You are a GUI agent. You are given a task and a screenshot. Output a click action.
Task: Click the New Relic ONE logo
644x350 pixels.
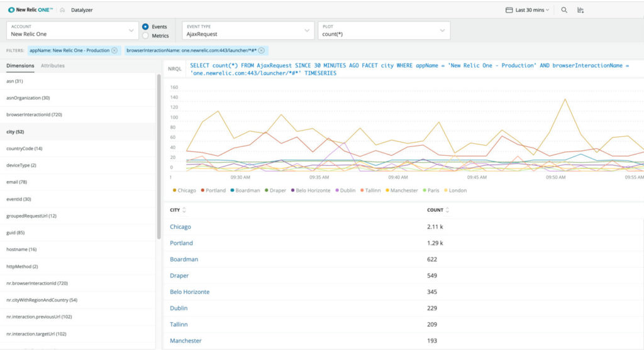(x=30, y=10)
